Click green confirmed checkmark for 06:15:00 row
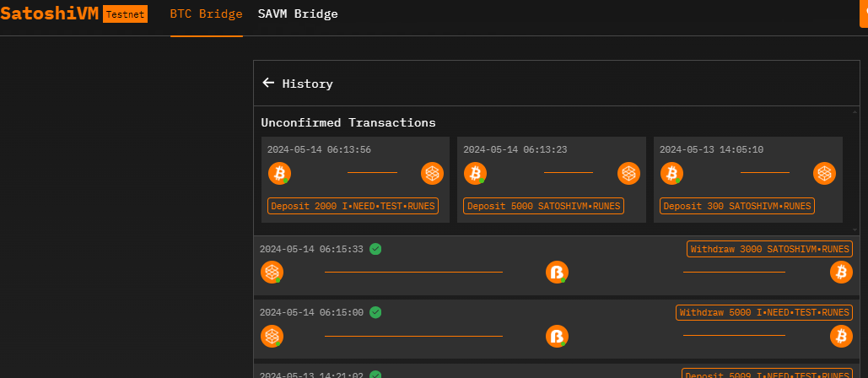Viewport: 868px width, 378px height. point(375,313)
